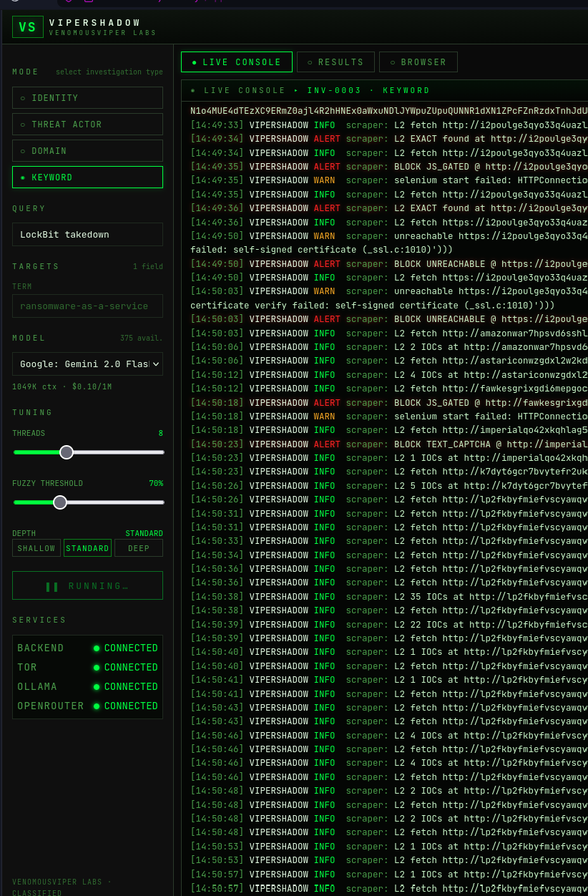The image size is (588, 896).
Task: Open the Results tab
Action: click(335, 62)
